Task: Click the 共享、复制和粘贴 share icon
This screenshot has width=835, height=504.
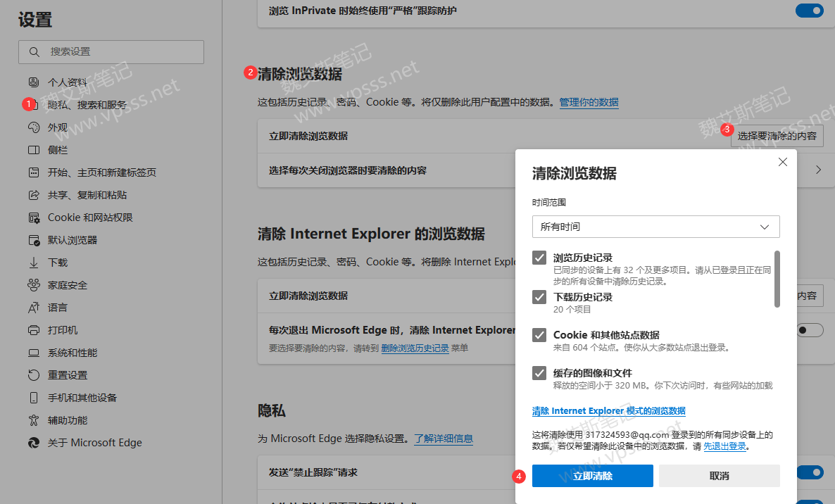Action: 34,195
